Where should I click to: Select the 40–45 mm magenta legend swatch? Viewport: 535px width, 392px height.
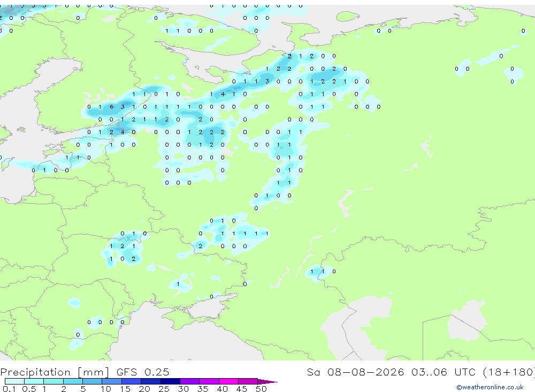(x=228, y=381)
